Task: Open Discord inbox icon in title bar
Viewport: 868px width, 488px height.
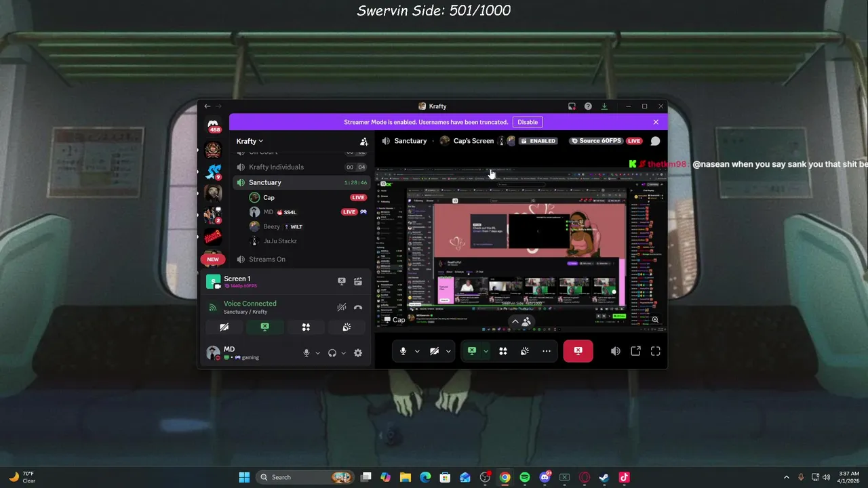Action: (x=572, y=106)
